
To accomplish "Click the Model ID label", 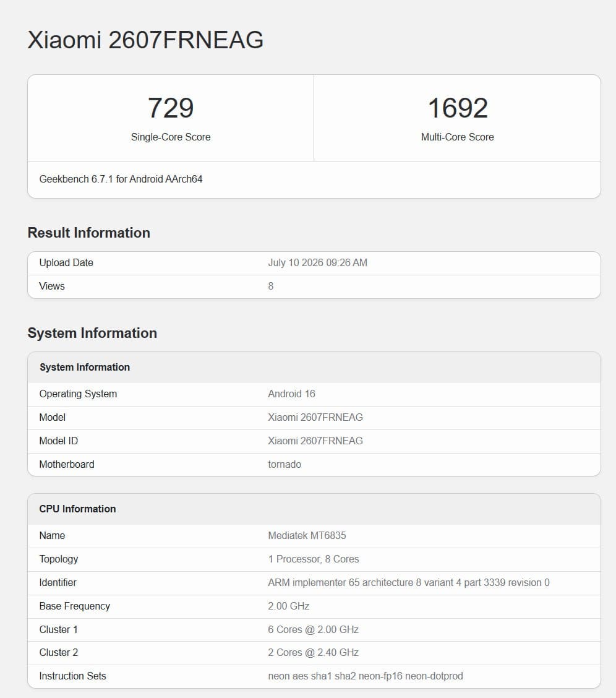I will coord(58,441).
